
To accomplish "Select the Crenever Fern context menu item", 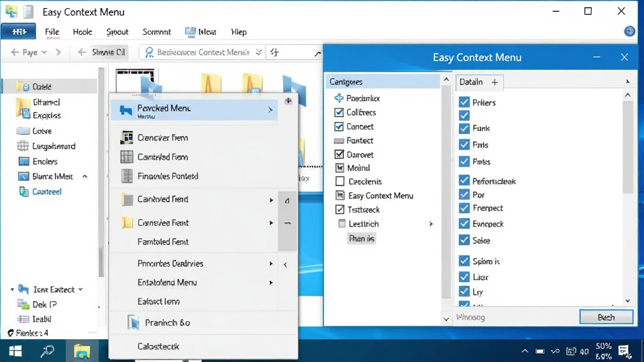I will [163, 138].
